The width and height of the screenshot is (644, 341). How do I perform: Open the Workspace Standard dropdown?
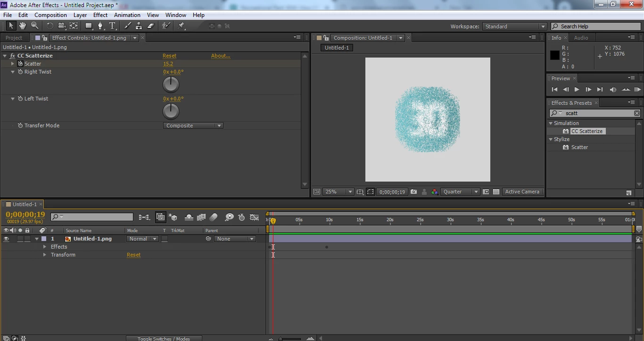click(514, 26)
